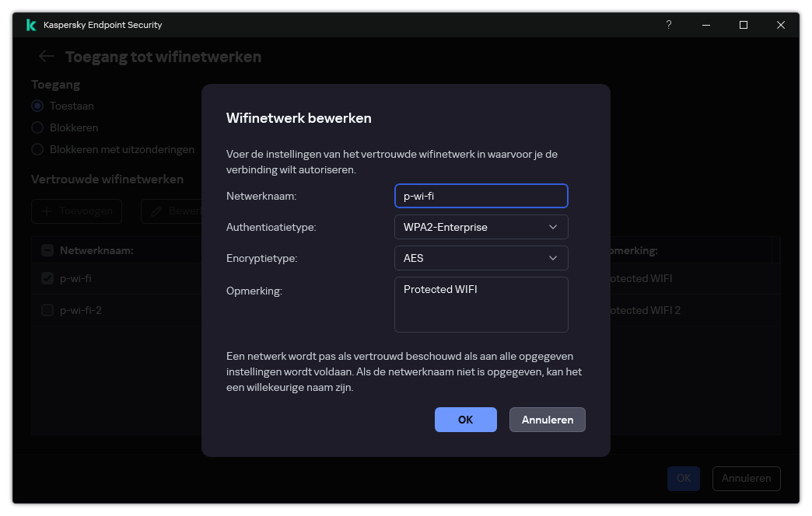Select the Blokkeren radio button

pos(37,127)
